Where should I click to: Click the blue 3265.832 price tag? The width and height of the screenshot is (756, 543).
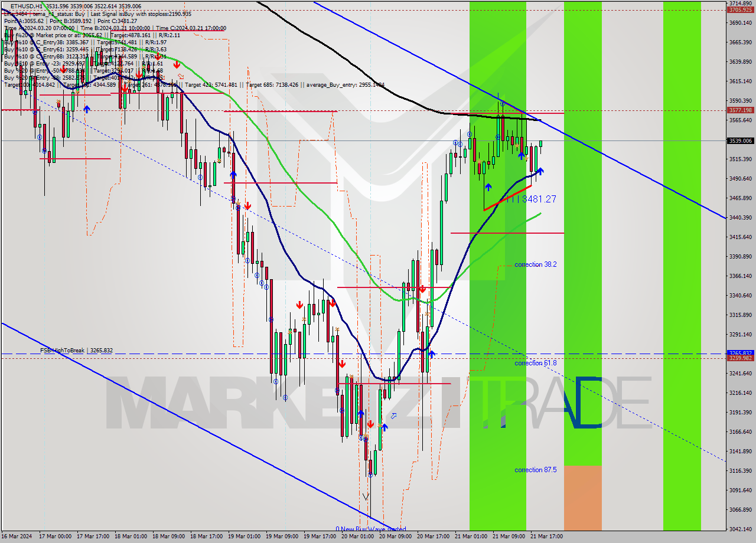[x=740, y=353]
